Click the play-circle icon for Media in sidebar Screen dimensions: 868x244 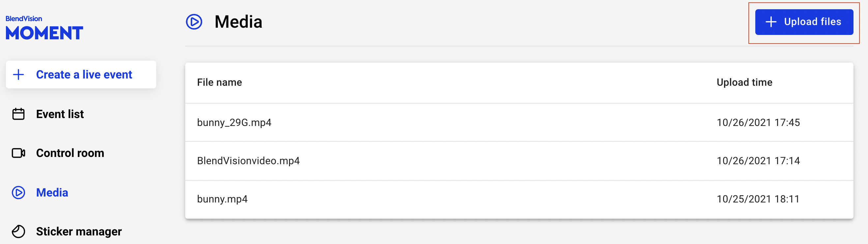click(x=18, y=193)
